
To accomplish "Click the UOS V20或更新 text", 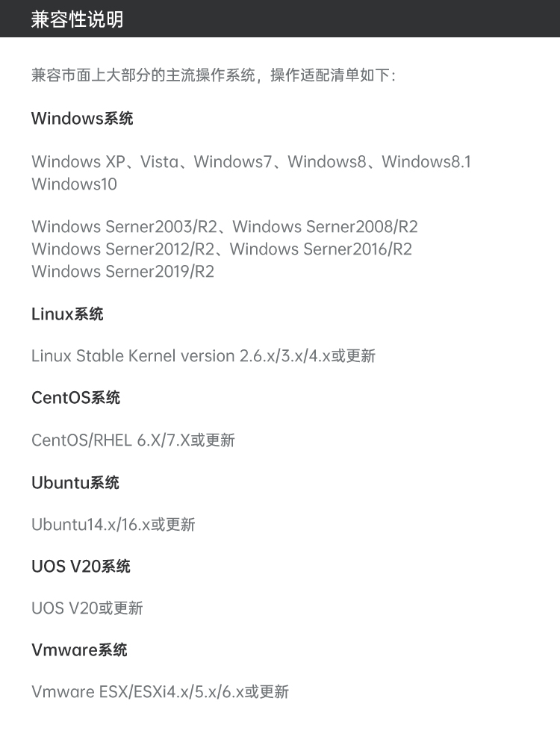I will (x=87, y=608).
